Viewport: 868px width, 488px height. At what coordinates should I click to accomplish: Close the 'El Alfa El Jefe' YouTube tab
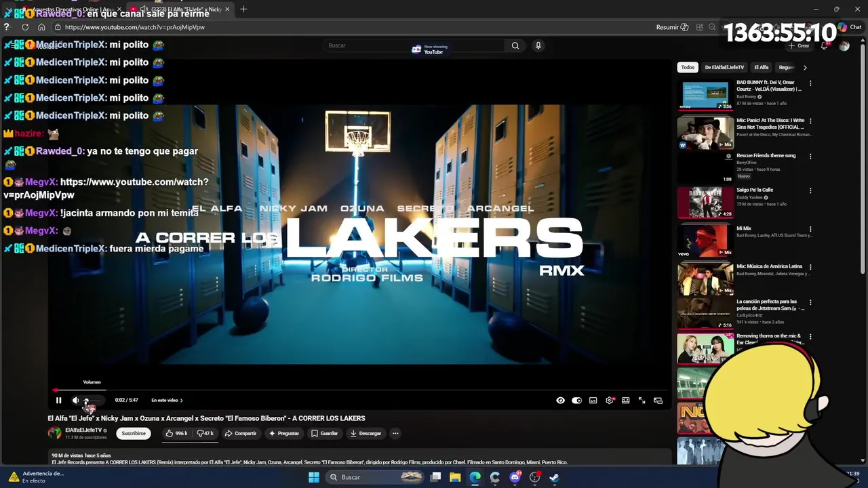pos(227,9)
